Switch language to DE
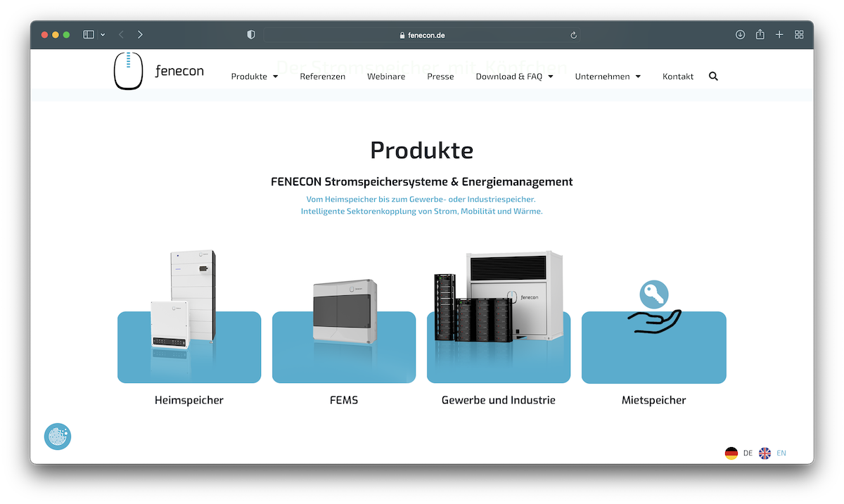Screen dimensions: 844x504 click(x=748, y=453)
